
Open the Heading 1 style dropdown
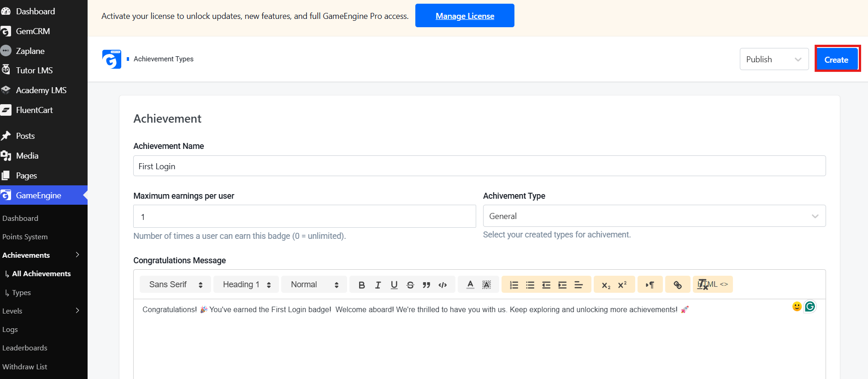point(246,284)
